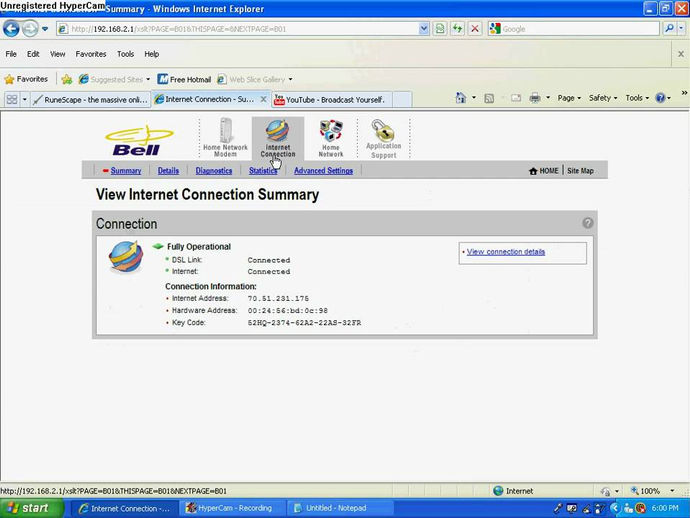Click the Key Code value text
The height and width of the screenshot is (518, 690).
point(304,323)
